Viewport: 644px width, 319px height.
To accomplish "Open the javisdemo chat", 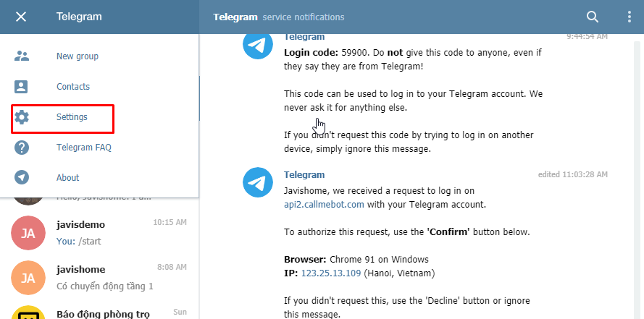I will pyautogui.click(x=99, y=232).
